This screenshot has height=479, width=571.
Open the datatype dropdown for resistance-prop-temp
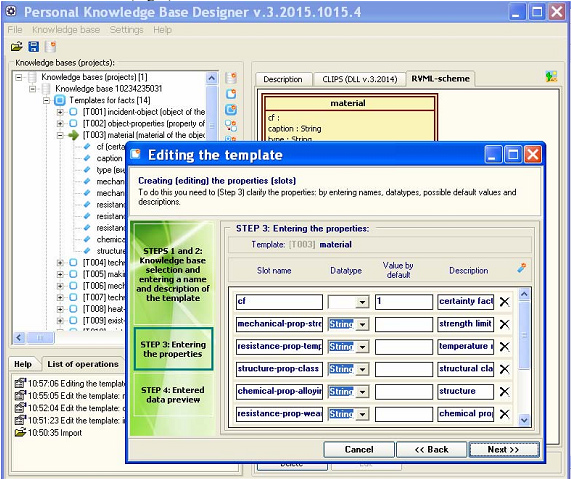click(362, 347)
